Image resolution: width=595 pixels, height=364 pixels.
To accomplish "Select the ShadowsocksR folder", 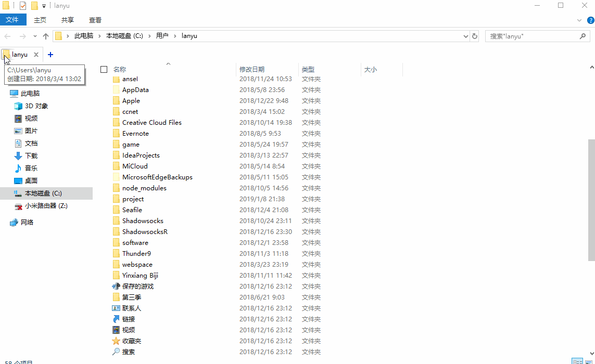I will (145, 232).
